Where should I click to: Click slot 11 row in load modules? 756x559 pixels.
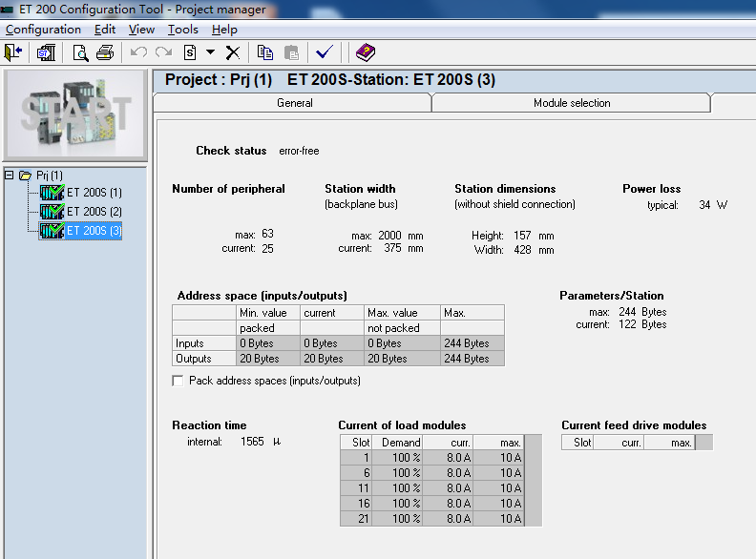pos(432,488)
